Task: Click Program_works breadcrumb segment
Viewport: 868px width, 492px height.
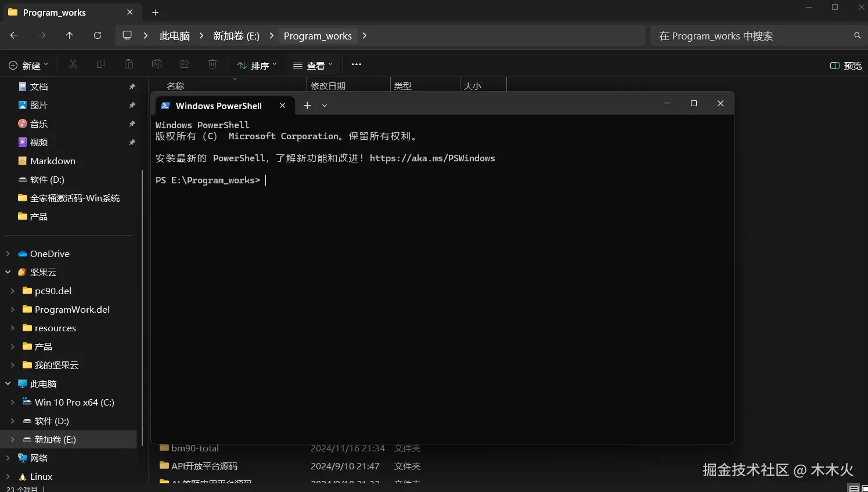Action: [318, 36]
